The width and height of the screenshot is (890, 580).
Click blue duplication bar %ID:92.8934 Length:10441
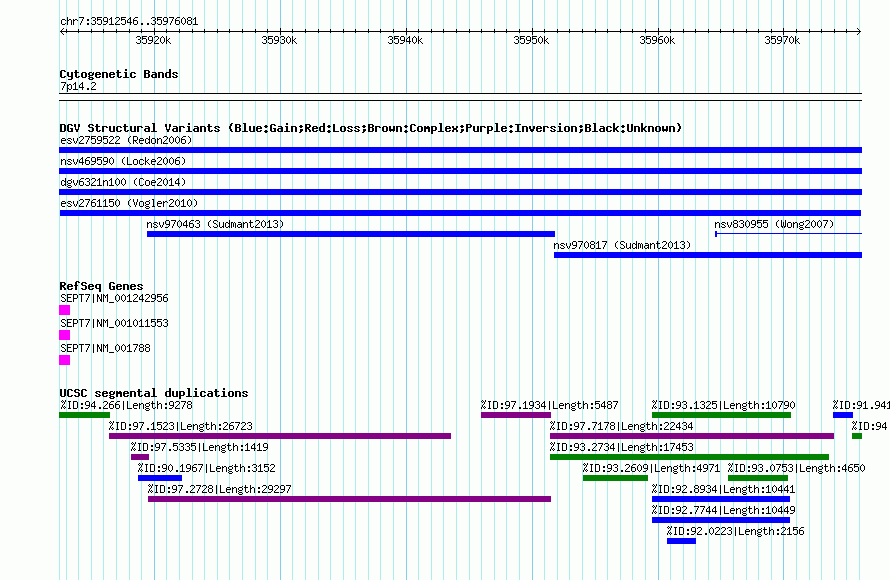click(x=721, y=499)
